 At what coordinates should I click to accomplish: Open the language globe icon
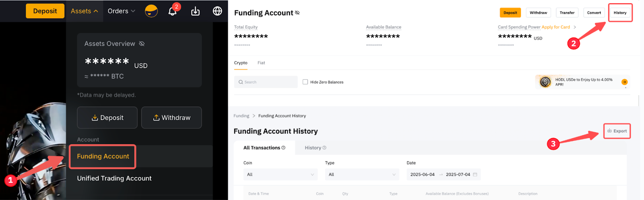pyautogui.click(x=217, y=11)
